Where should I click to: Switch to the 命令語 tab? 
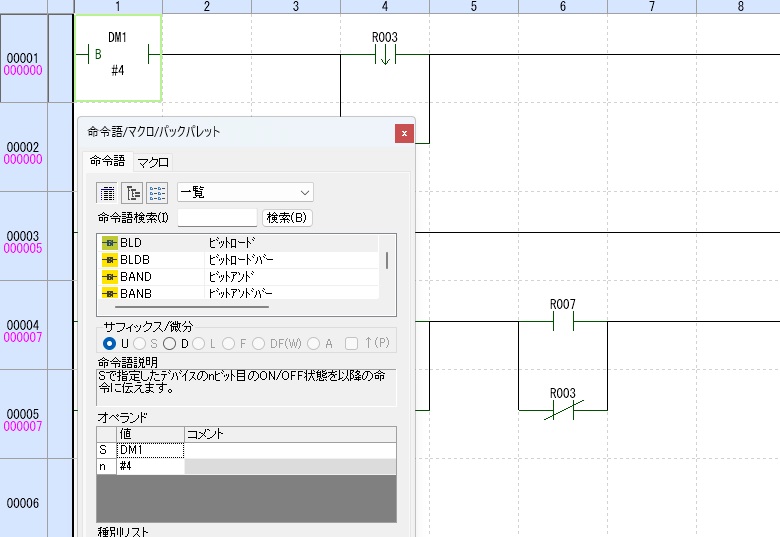pos(108,161)
